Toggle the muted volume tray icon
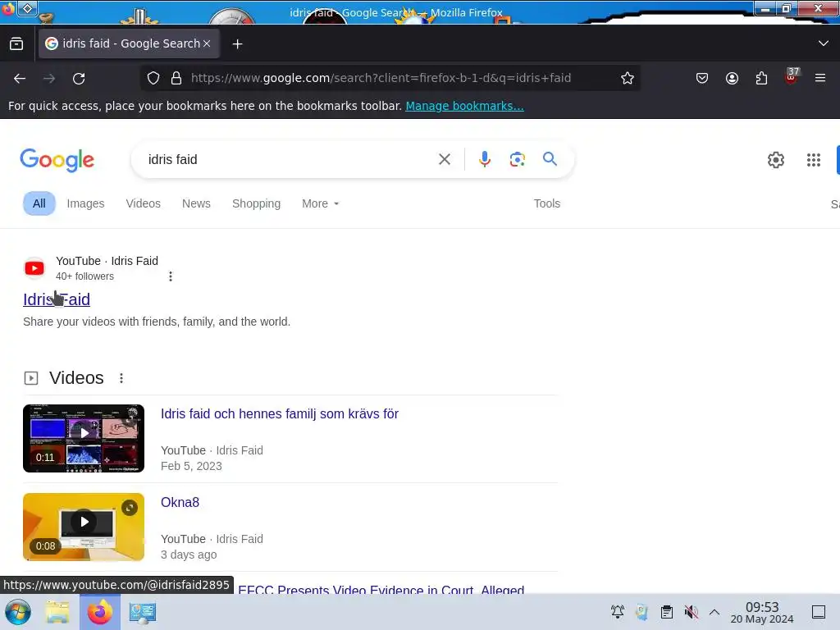The width and height of the screenshot is (840, 630). click(x=691, y=612)
